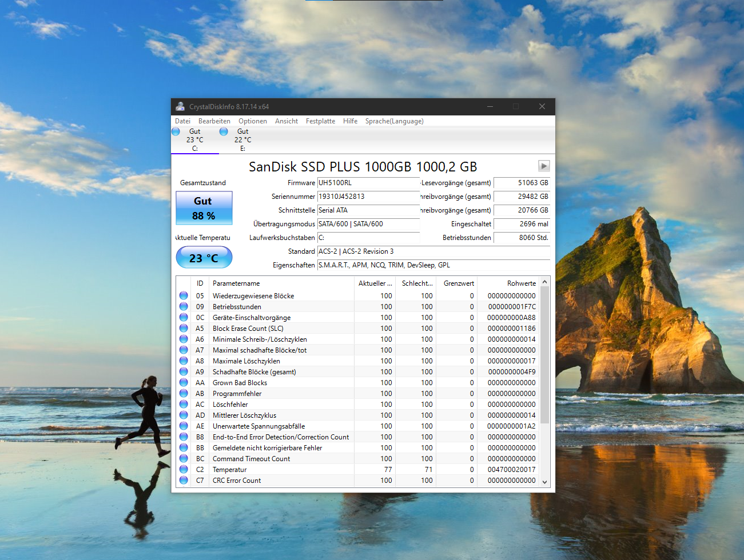Click status icon for Grown Bad Blocks

(184, 382)
